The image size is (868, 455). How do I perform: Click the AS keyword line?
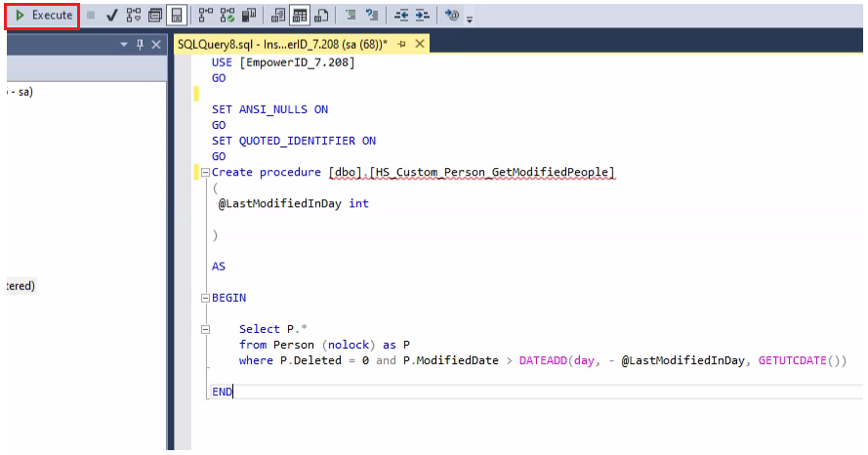coord(218,267)
